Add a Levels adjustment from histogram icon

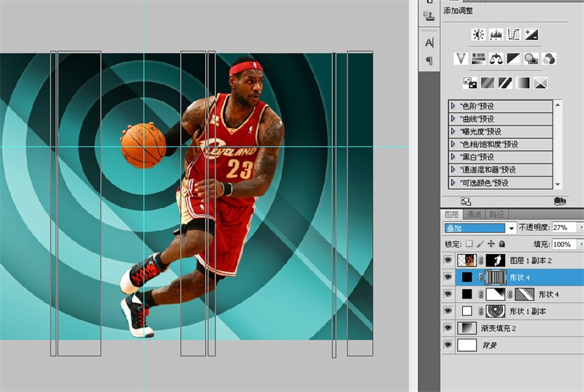pos(496,34)
